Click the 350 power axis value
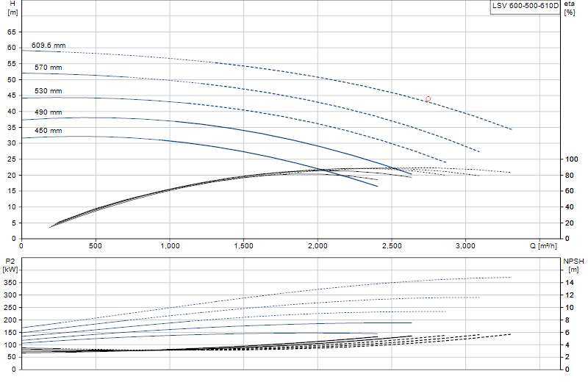Image resolution: width=588 pixels, height=382 pixels. (x=10, y=283)
